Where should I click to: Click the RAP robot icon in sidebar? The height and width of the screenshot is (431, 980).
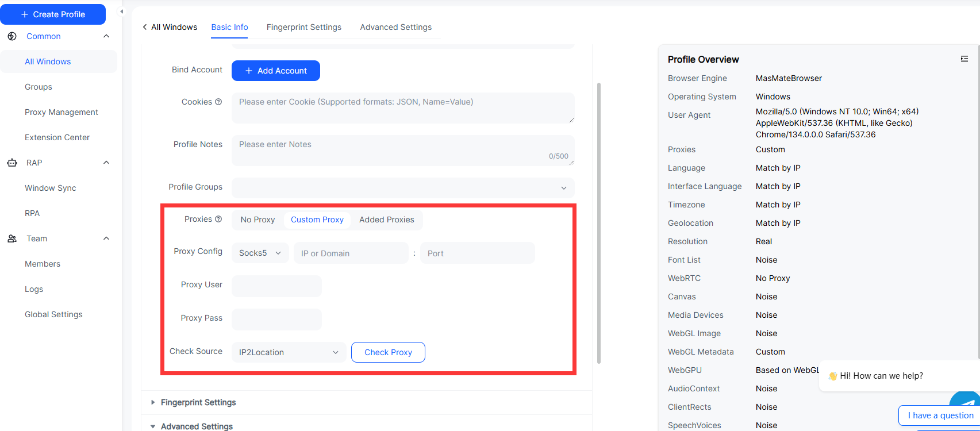pyautogui.click(x=12, y=163)
